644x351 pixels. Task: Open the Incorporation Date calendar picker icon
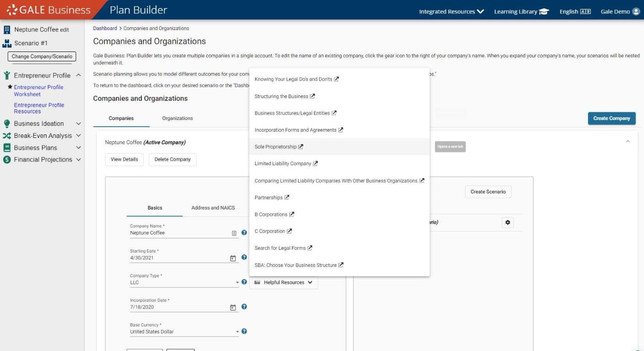[x=233, y=307]
